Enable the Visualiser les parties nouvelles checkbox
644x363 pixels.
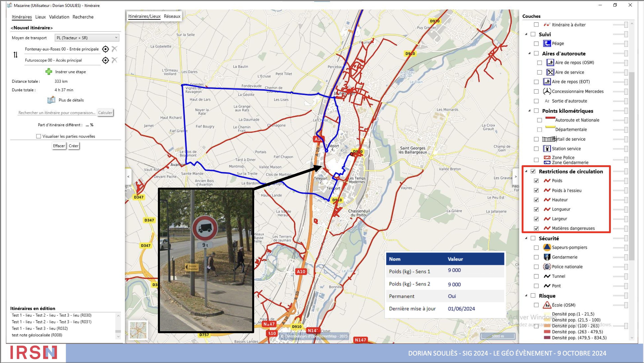pyautogui.click(x=39, y=136)
